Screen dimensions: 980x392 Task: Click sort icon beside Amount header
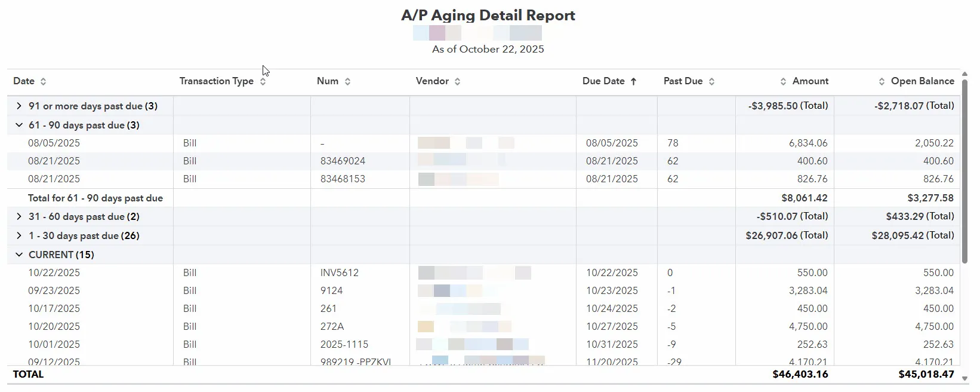tap(783, 81)
